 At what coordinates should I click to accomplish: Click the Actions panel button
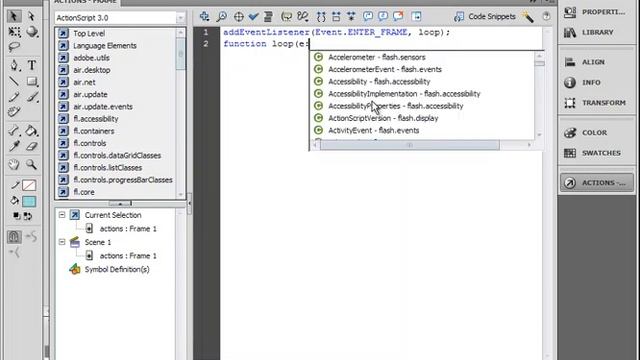point(597,182)
